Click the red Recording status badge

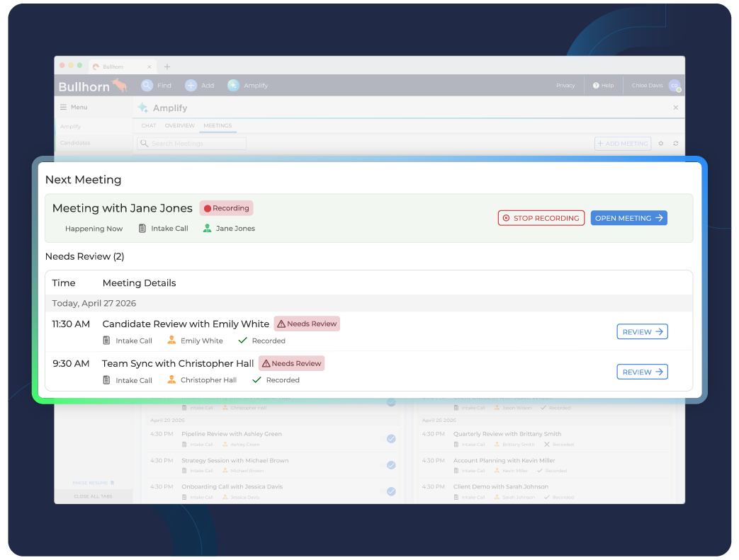pyautogui.click(x=226, y=208)
